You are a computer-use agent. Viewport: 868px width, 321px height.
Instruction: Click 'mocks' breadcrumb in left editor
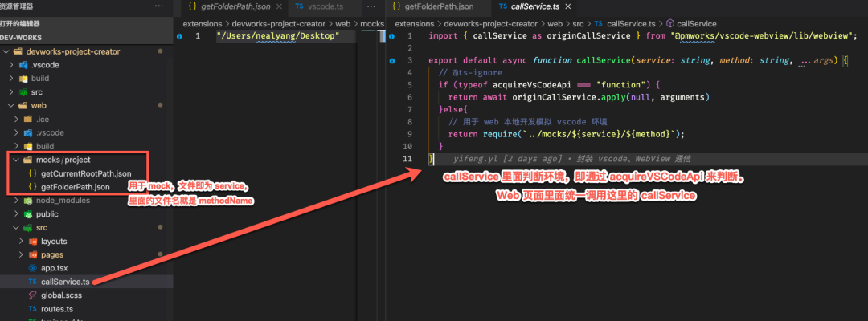coord(372,24)
